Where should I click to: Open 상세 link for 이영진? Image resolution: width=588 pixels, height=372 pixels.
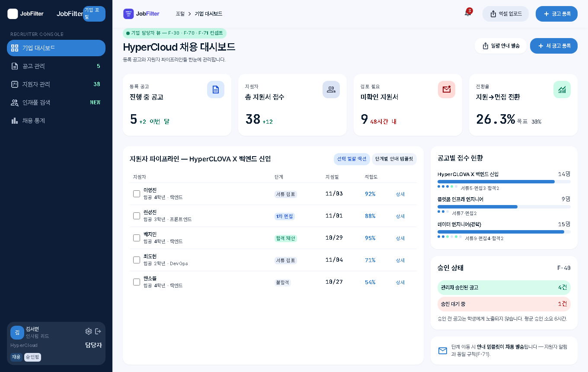pyautogui.click(x=400, y=194)
